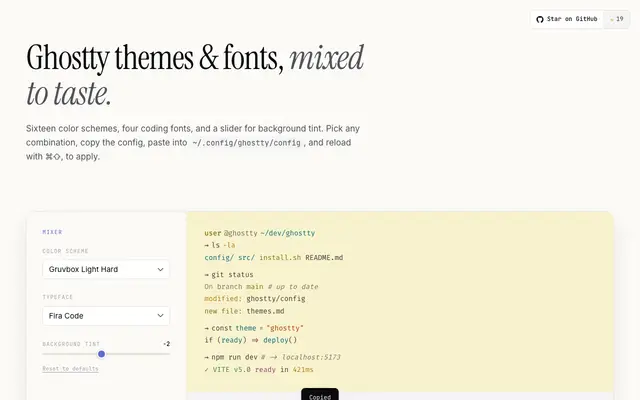Screen dimensions: 640x400
Task: Click the README.md filename in terminal preview
Action: (324, 258)
